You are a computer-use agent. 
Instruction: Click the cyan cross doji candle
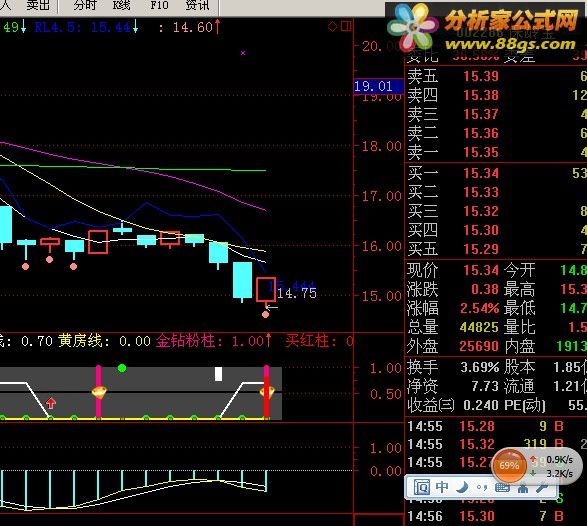click(x=122, y=229)
